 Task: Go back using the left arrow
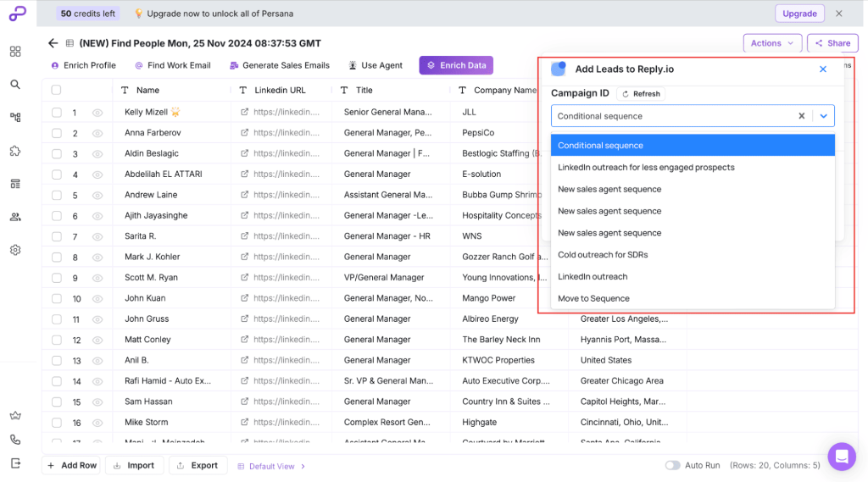click(x=53, y=43)
